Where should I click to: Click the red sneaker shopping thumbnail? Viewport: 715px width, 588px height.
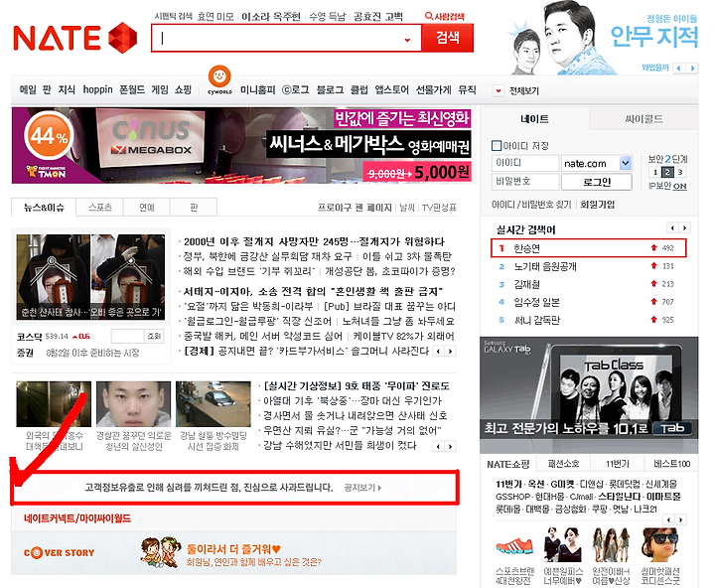[514, 545]
